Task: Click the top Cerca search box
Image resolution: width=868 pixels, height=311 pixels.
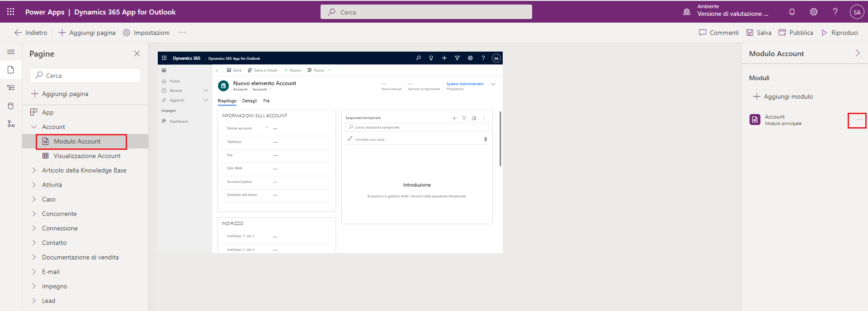Action: (426, 12)
